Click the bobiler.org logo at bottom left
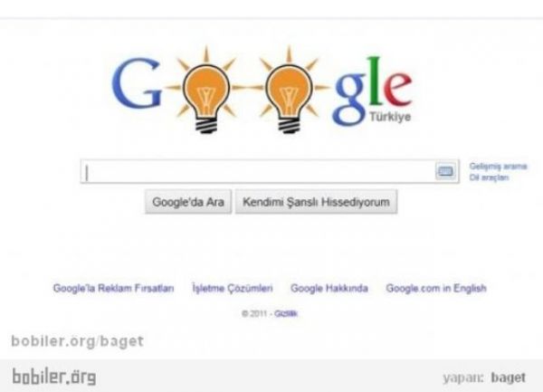 pyautogui.click(x=54, y=377)
